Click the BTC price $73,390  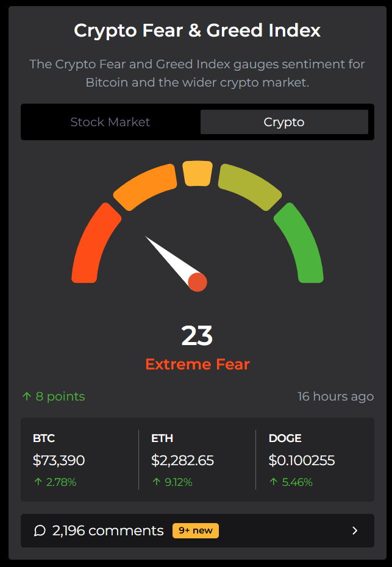[59, 460]
